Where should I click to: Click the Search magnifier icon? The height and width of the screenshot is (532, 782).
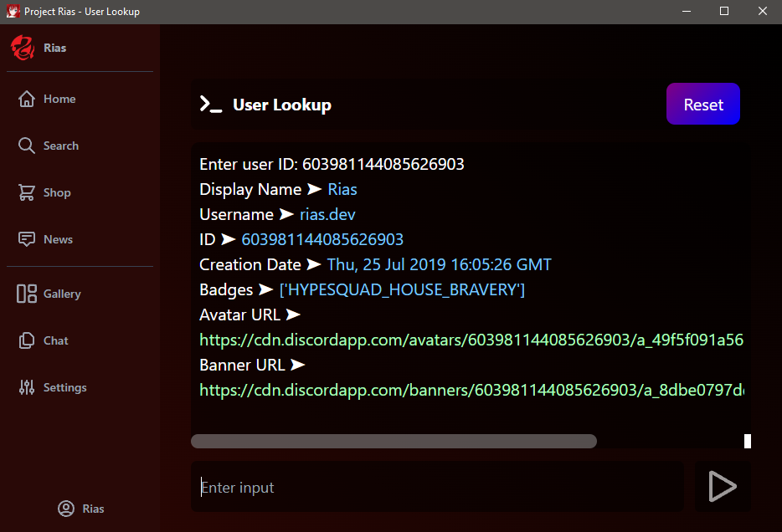[27, 146]
